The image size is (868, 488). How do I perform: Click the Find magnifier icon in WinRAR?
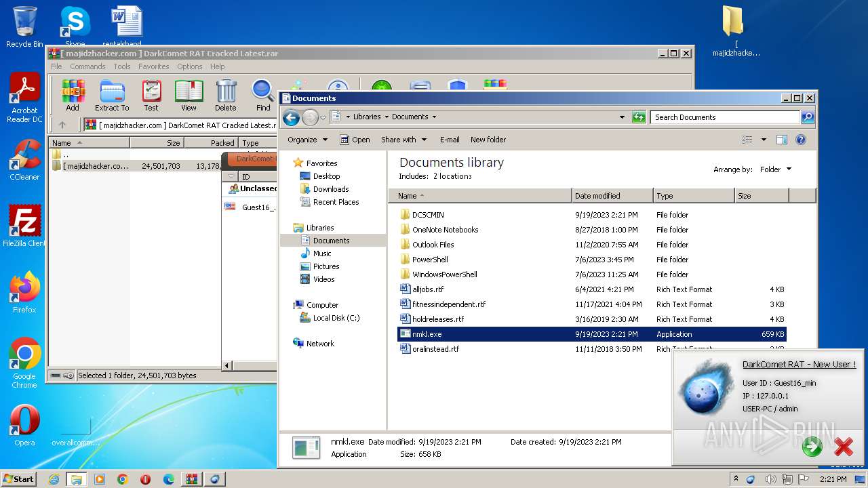[263, 95]
